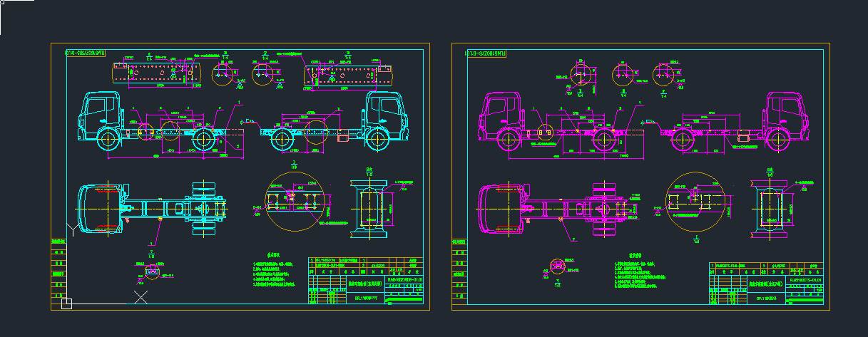Click the origin square at bottom-left corner
868x337 pixels.
pyautogui.click(x=66, y=304)
